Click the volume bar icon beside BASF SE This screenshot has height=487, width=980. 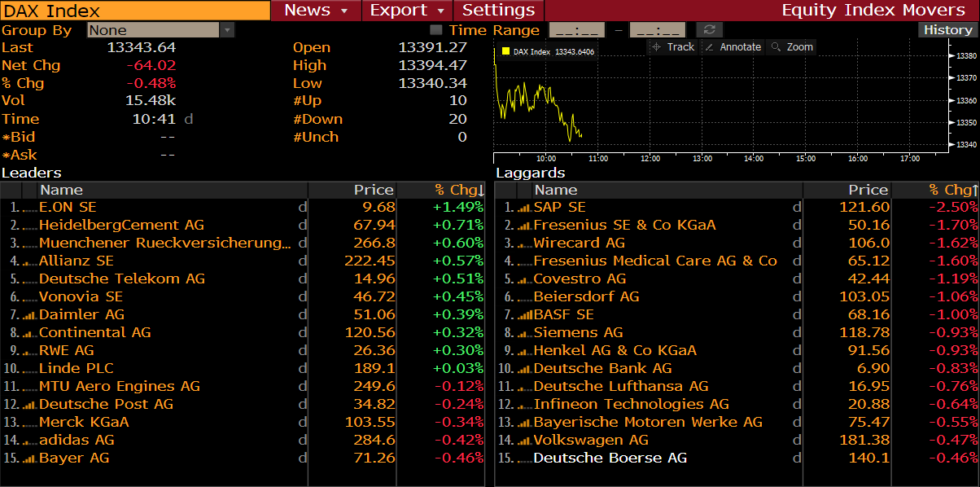(523, 315)
